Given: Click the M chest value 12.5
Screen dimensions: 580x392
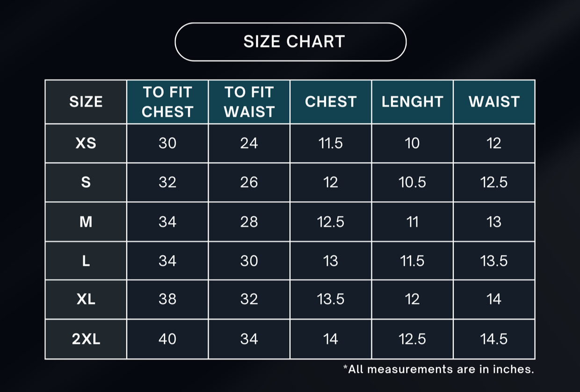Looking at the screenshot, I should click(331, 221).
